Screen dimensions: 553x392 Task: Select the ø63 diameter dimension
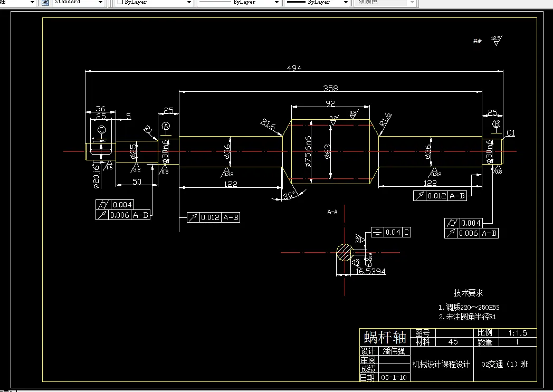coord(327,151)
